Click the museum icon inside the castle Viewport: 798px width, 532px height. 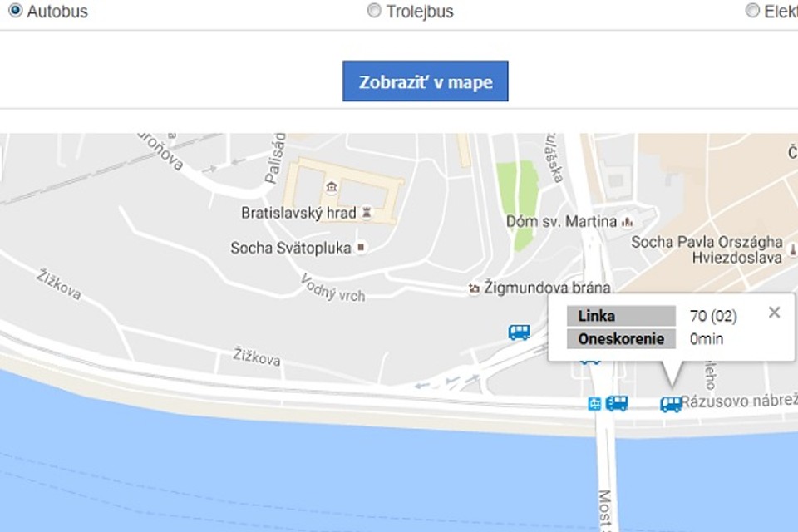(332, 187)
